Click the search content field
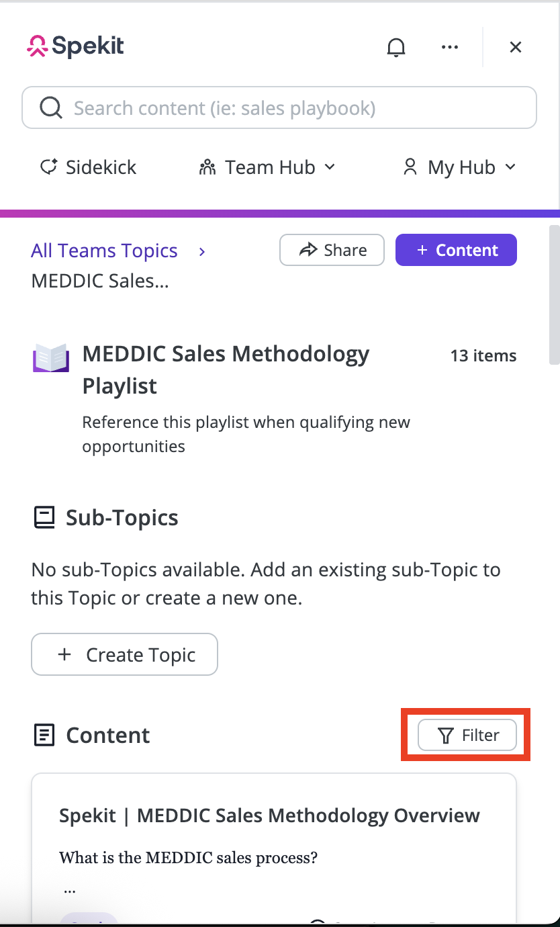560x927 pixels. [279, 107]
